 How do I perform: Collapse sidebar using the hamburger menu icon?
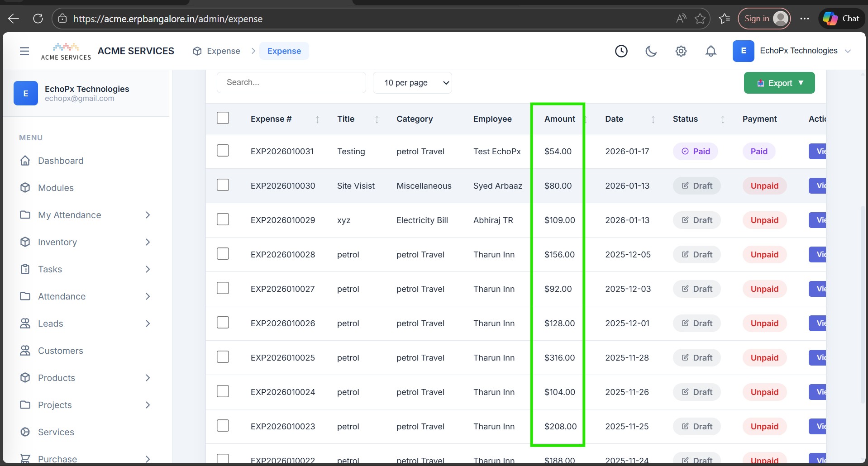24,51
